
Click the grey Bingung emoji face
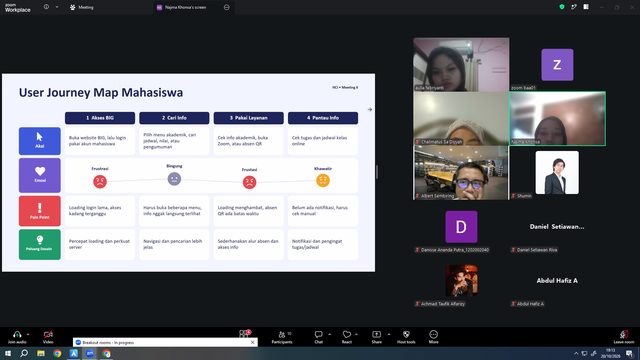[x=174, y=179]
